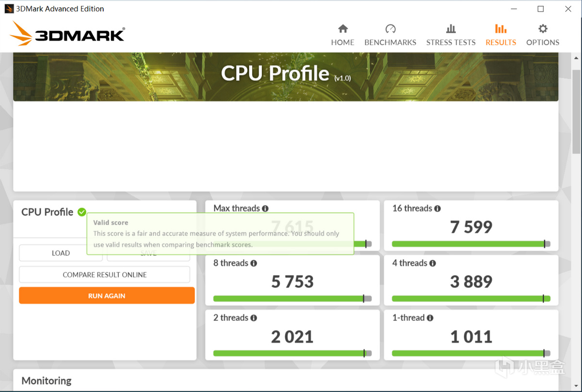
Task: Open Stress Tests section
Action: click(x=451, y=35)
